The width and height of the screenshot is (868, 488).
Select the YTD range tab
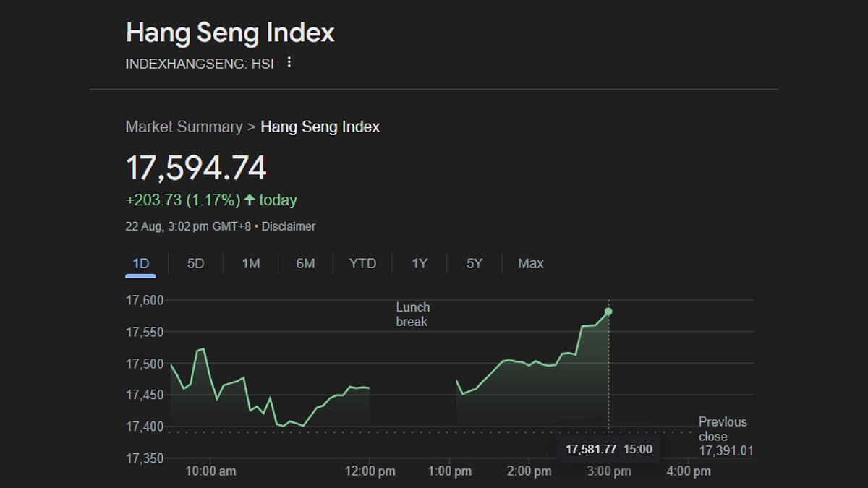pyautogui.click(x=362, y=264)
